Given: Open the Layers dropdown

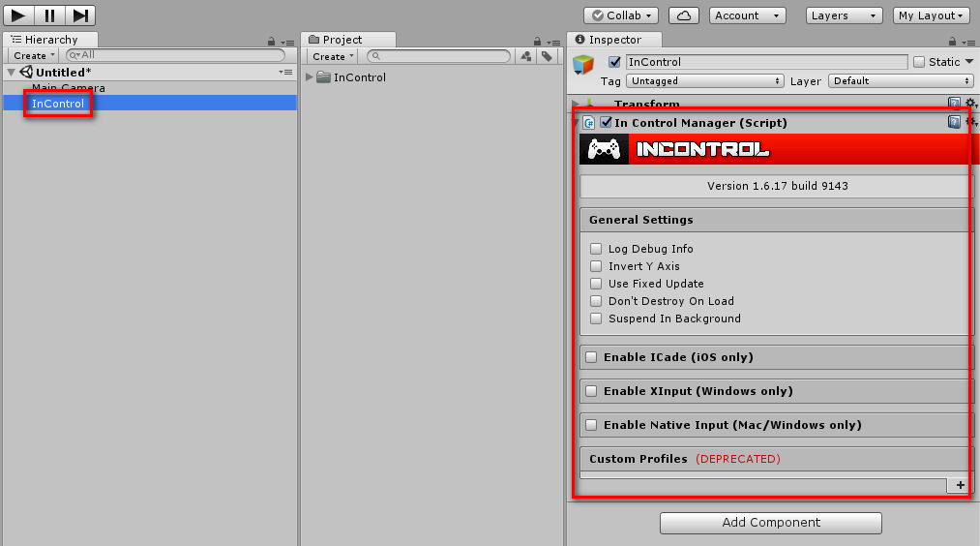Looking at the screenshot, I should pyautogui.click(x=844, y=15).
